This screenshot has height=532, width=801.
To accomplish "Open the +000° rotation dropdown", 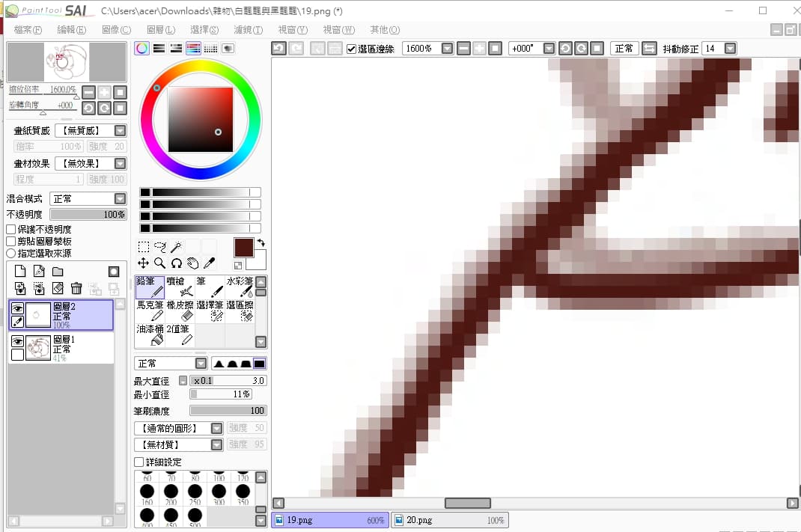I will point(549,49).
